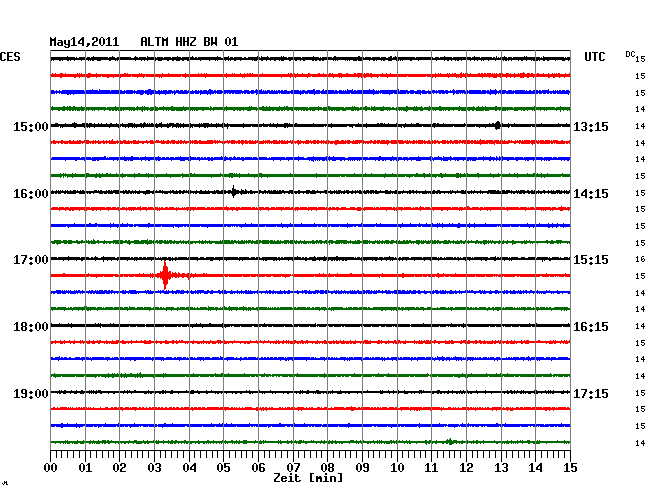The image size is (650, 494).
Task: Click the DC value 14 beside the 16:15 label
Action: point(640,326)
